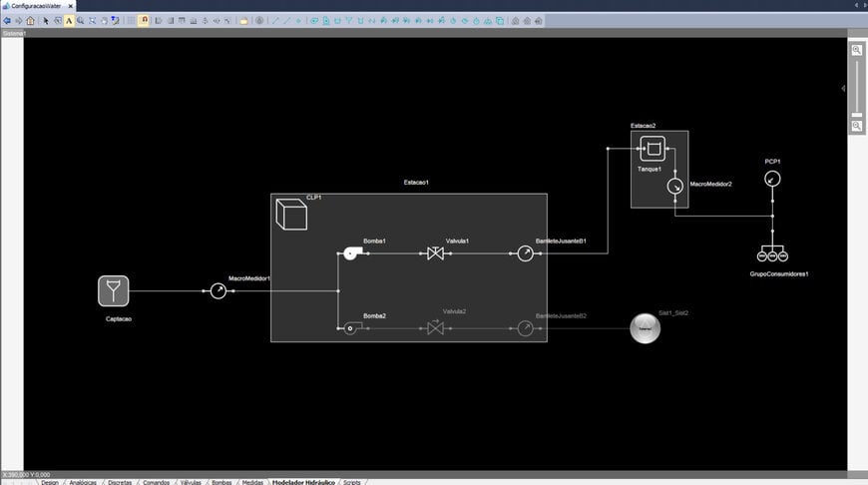Select the Valvula1 valve symbol

point(435,253)
